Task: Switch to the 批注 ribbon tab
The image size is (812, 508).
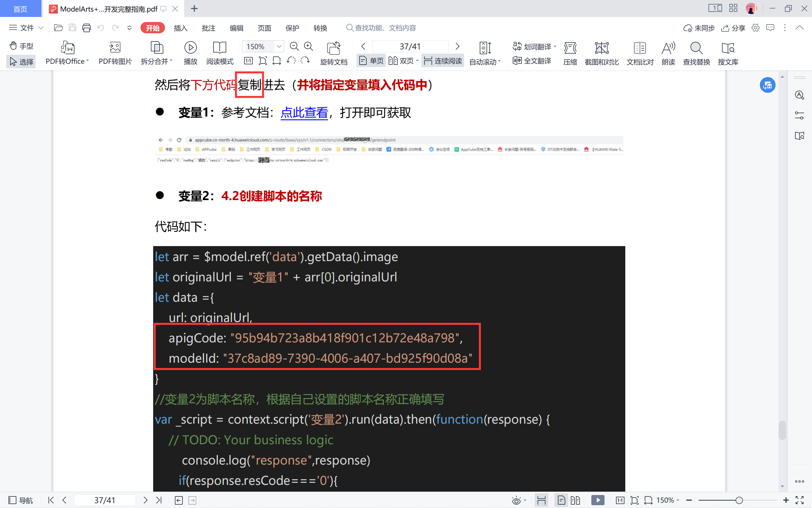Action: coord(208,28)
